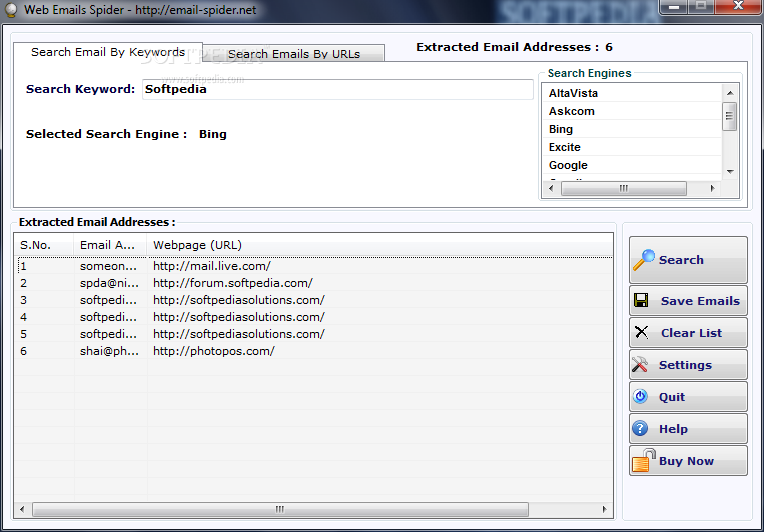Click the shai@ph... email cell
The image size is (764, 532).
pos(109,351)
